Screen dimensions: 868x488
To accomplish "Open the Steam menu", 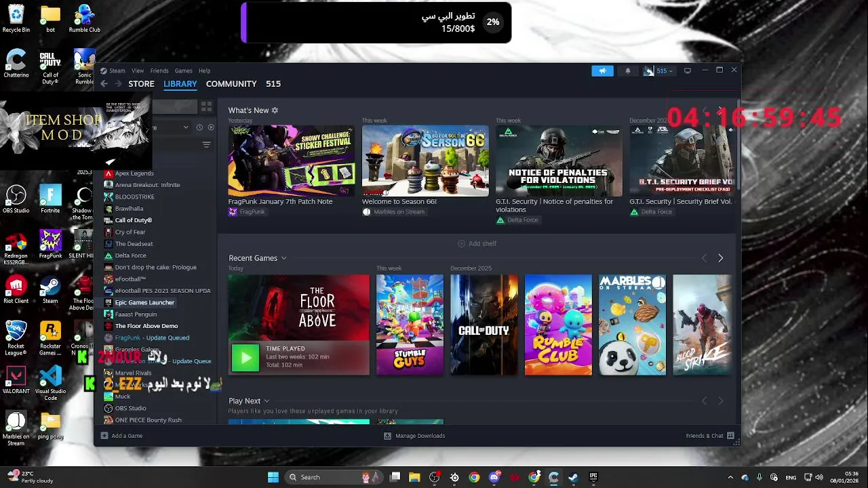I will [x=117, y=70].
